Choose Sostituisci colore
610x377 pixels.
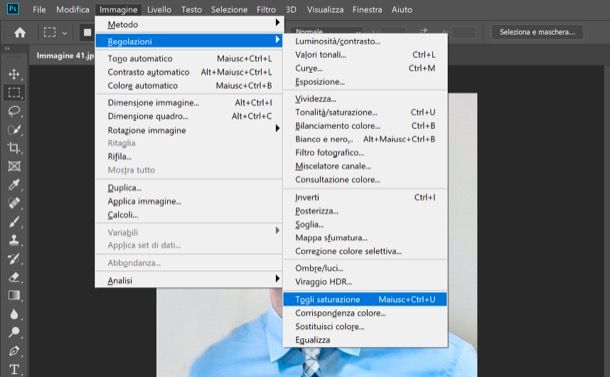[365, 326]
